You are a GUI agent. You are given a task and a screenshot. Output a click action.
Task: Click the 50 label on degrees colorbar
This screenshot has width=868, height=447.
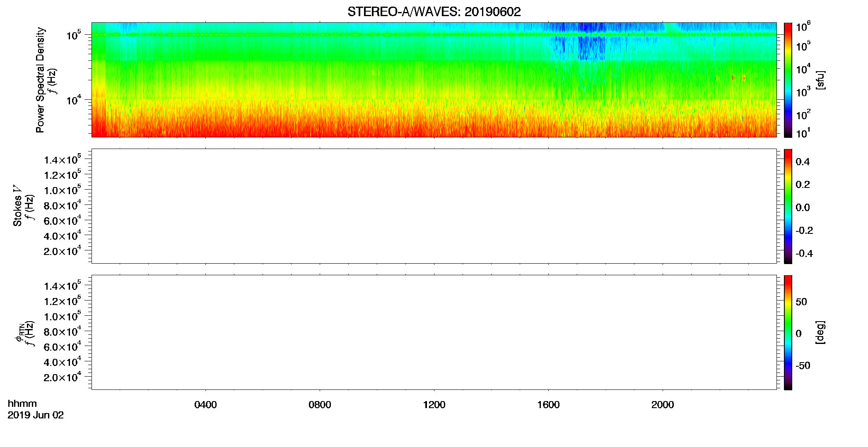point(801,302)
